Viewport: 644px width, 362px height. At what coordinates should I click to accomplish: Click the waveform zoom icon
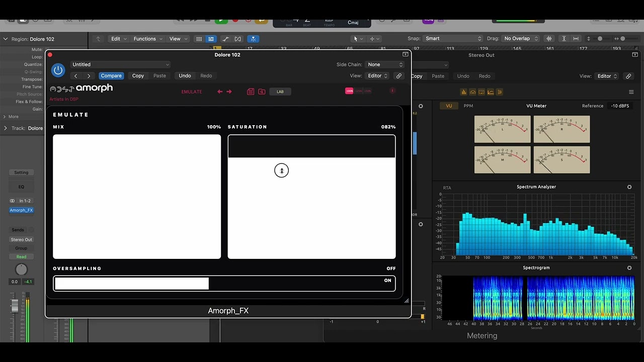549,39
